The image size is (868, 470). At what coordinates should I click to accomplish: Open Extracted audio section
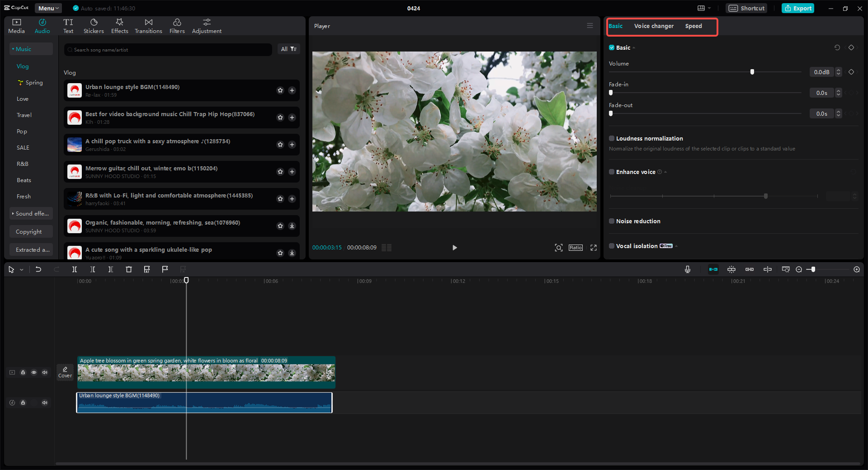(x=31, y=249)
